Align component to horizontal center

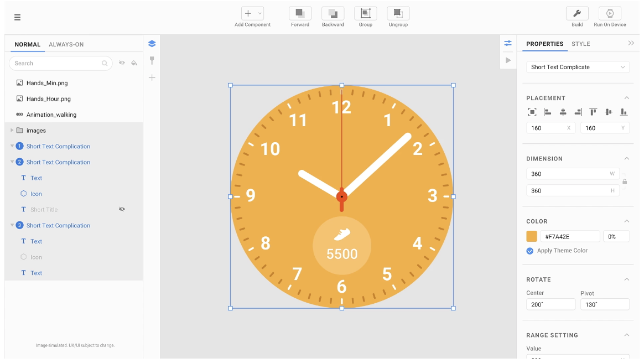click(563, 112)
